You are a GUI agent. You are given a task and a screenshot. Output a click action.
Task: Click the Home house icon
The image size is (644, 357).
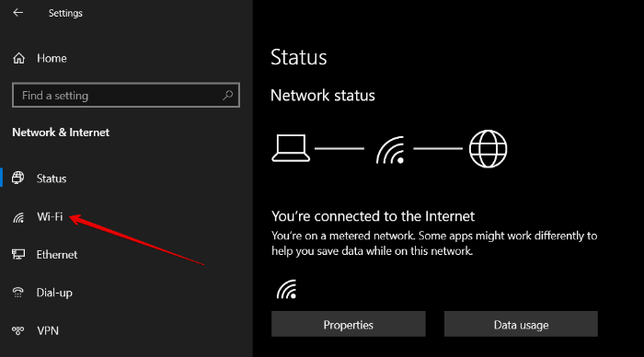19,58
